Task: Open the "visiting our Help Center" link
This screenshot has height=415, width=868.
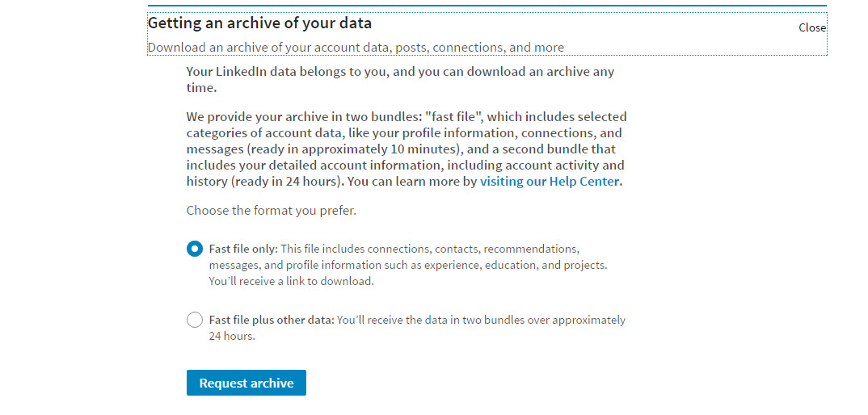Action: pyautogui.click(x=549, y=181)
